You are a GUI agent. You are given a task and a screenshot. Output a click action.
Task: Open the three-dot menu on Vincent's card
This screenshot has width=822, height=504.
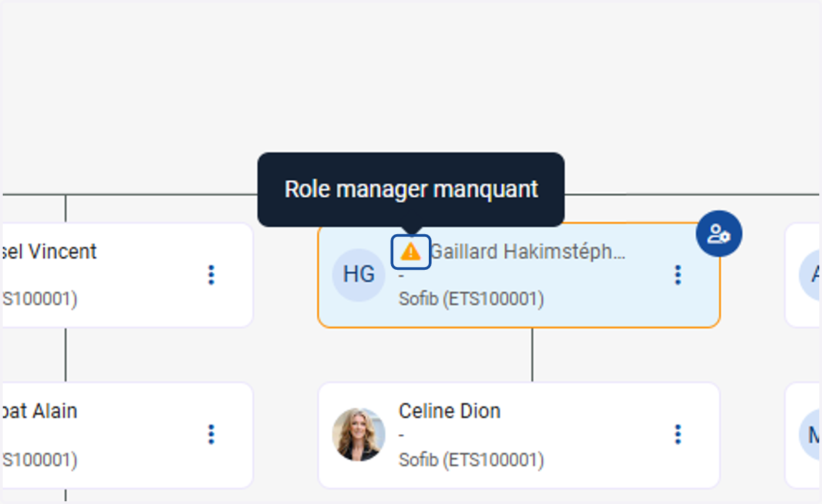pyautogui.click(x=211, y=275)
